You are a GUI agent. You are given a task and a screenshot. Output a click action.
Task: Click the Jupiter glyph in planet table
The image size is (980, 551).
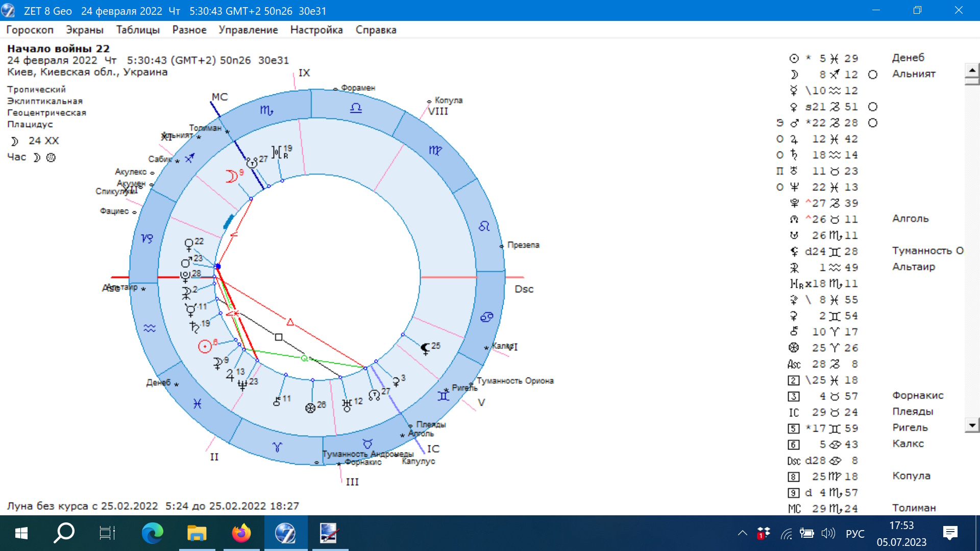point(794,139)
